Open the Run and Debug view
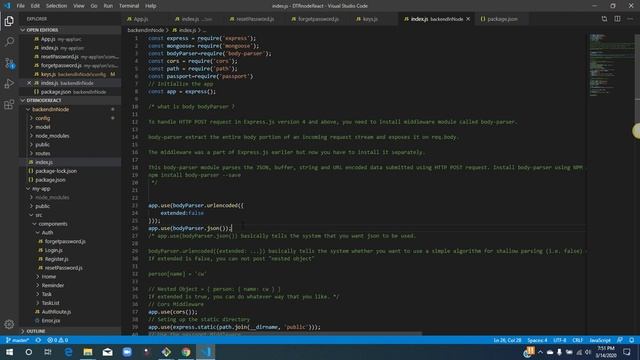This screenshot has width=640, height=360. tap(9, 84)
